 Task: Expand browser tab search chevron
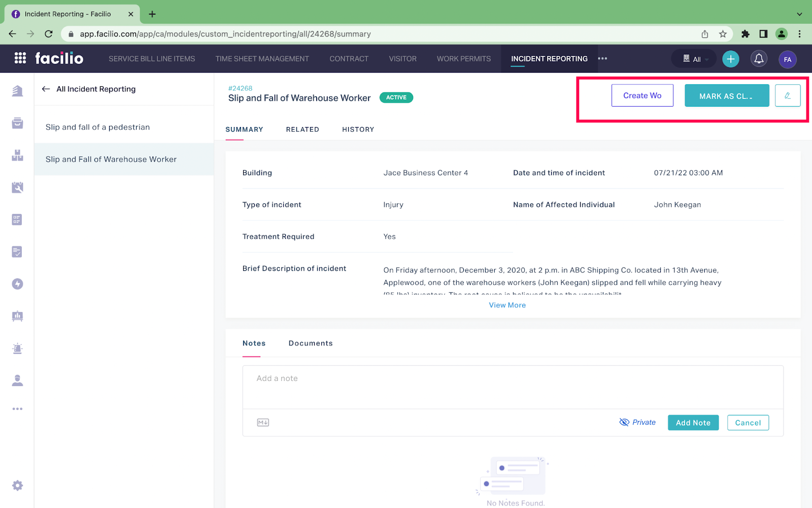(799, 14)
